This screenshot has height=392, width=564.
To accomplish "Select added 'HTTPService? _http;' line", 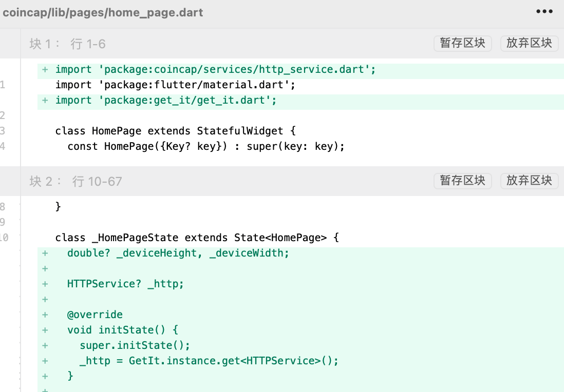I will click(125, 284).
